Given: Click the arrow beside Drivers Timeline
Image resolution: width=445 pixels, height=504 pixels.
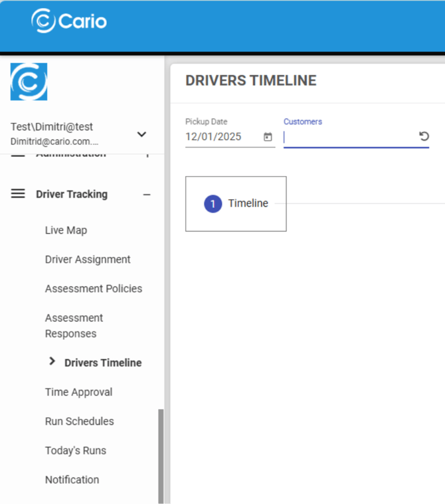Looking at the screenshot, I should click(52, 362).
